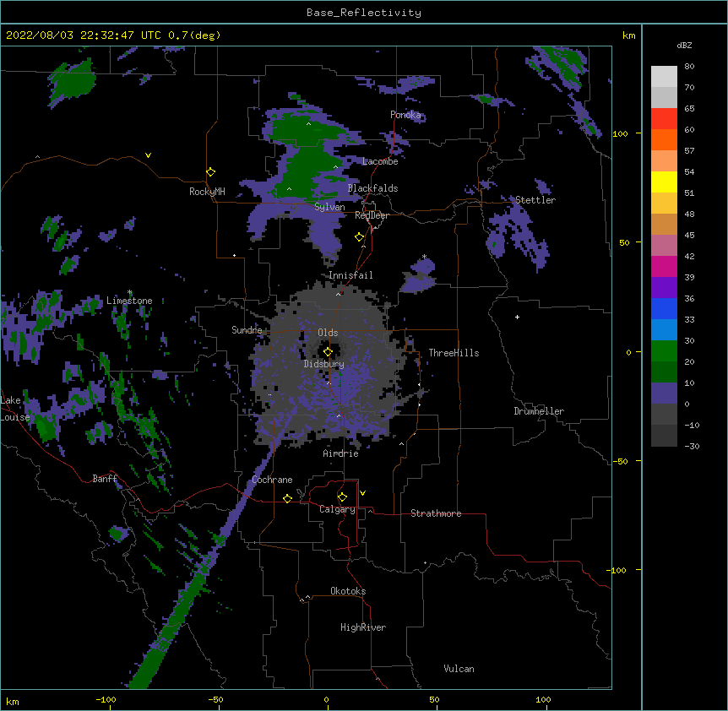Viewport: 728px width, 711px height.
Task: Select the Limestone label
Action: [129, 301]
